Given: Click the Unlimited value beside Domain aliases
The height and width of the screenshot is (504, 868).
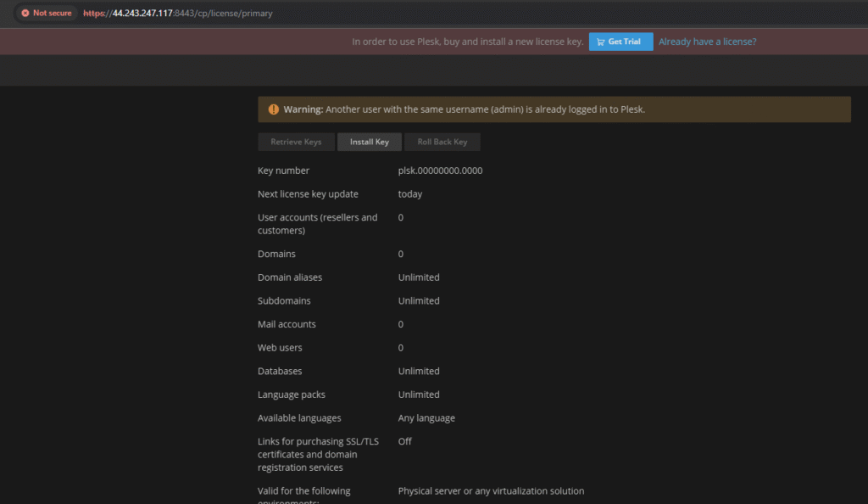Looking at the screenshot, I should 419,277.
